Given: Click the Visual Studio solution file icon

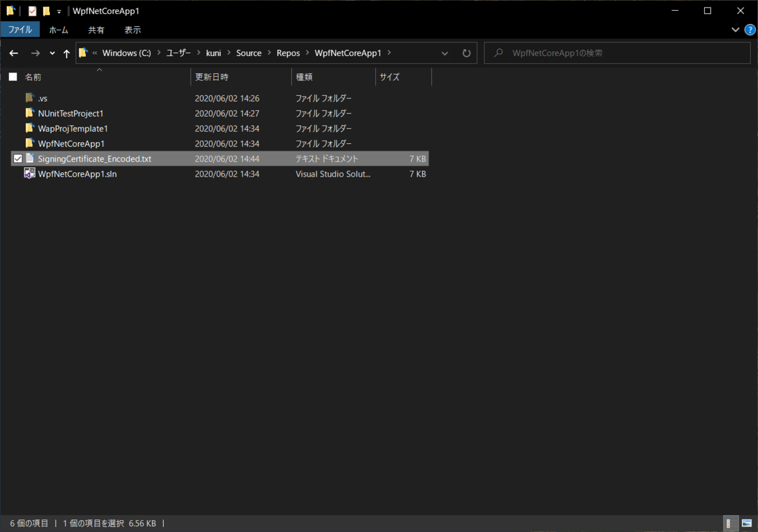Looking at the screenshot, I should (29, 174).
